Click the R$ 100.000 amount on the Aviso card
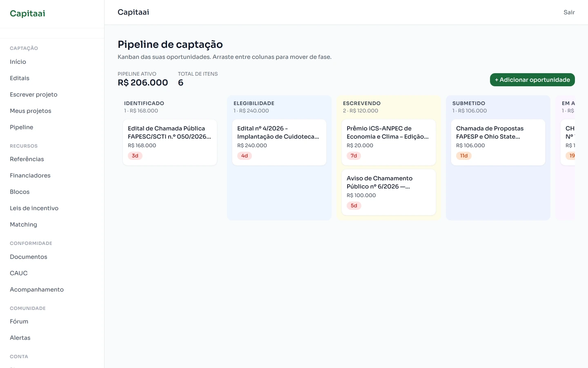This screenshot has width=588, height=368. (x=361, y=195)
